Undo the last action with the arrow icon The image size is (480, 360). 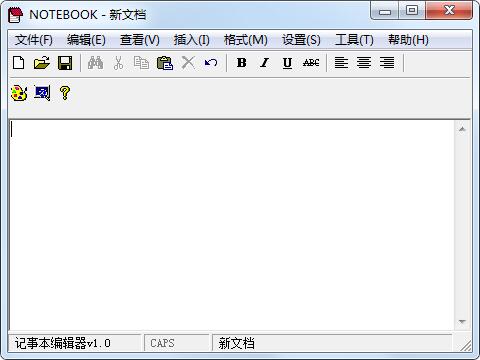click(211, 63)
